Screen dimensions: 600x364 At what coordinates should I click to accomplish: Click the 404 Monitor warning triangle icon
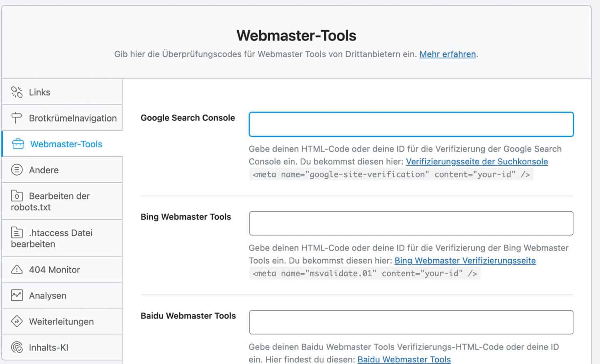coord(17,270)
